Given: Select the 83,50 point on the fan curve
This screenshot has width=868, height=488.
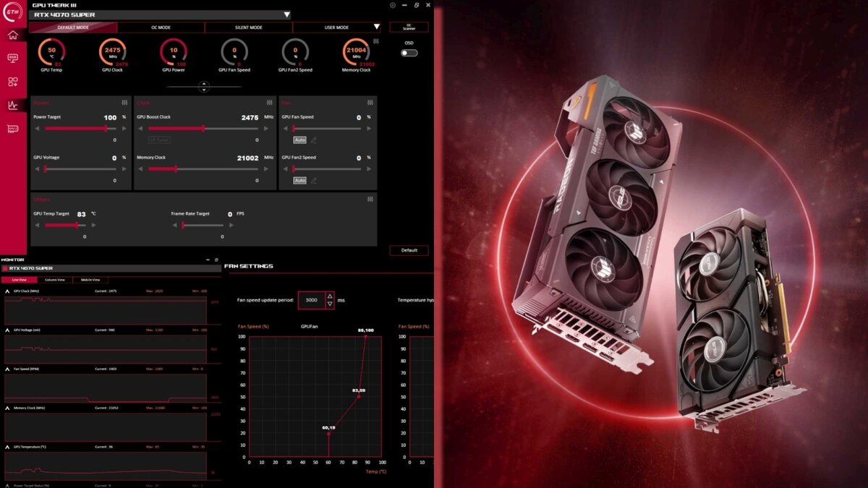Looking at the screenshot, I should [359, 396].
